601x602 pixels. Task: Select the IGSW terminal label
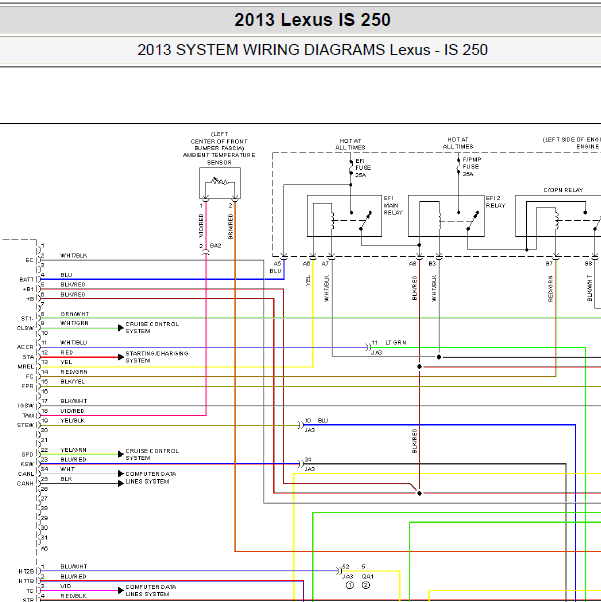pos(26,406)
